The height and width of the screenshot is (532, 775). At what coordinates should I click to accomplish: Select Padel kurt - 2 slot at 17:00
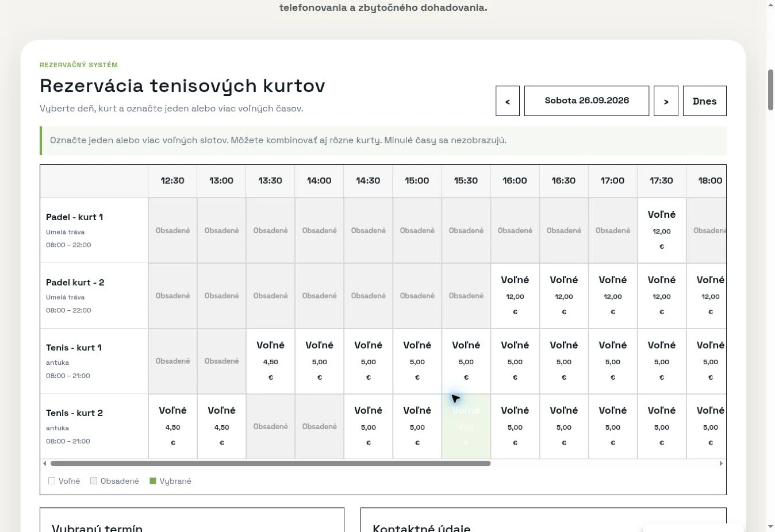coord(613,296)
